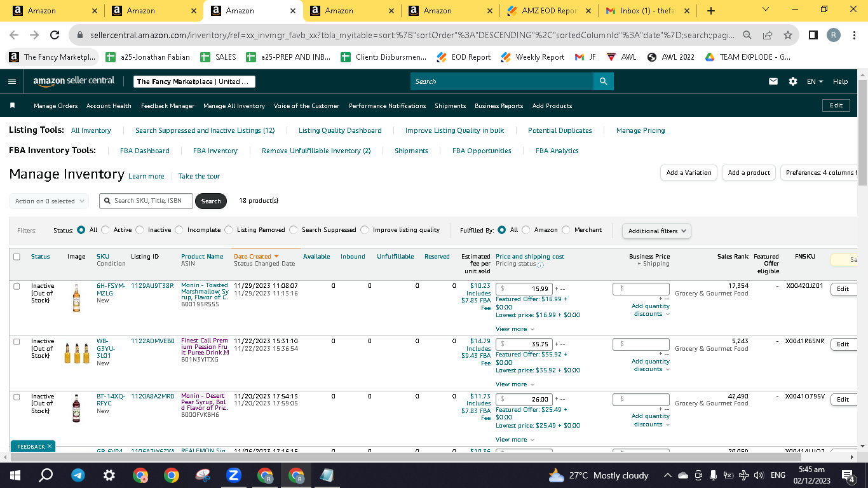
Task: Open The Fancy Marketpl... bookmark
Action: point(53,57)
